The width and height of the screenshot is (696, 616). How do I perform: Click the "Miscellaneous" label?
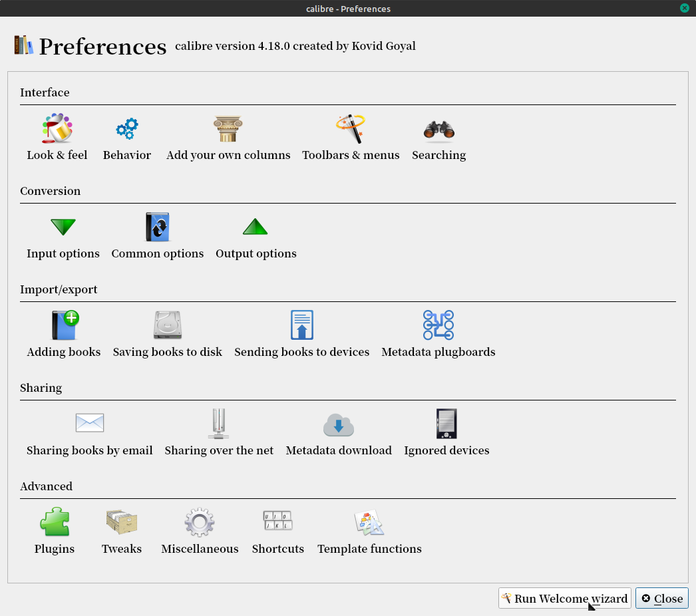(200, 549)
